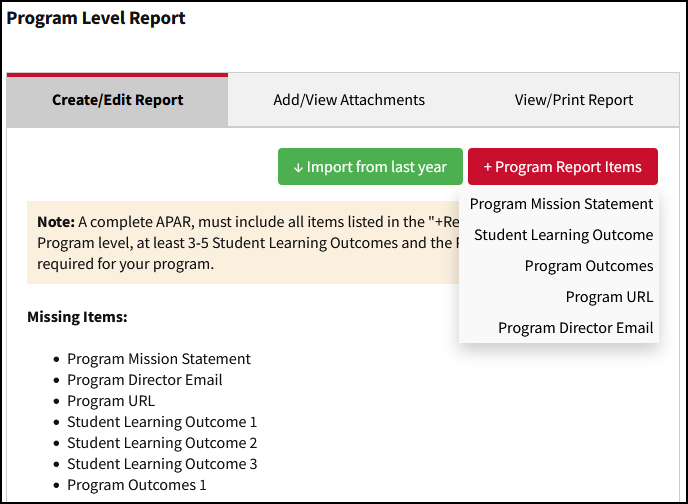Pick Program Outcomes in the dropdown menu

click(588, 266)
